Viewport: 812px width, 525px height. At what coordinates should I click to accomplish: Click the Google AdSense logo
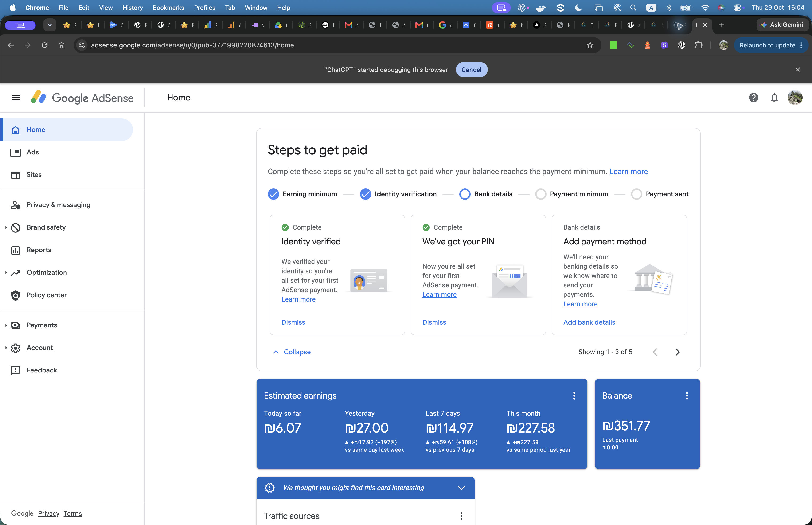(x=82, y=98)
